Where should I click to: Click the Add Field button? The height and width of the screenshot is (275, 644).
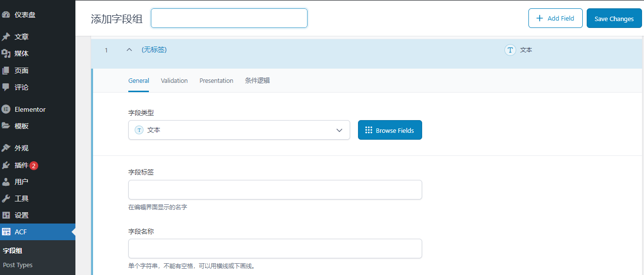coord(555,18)
